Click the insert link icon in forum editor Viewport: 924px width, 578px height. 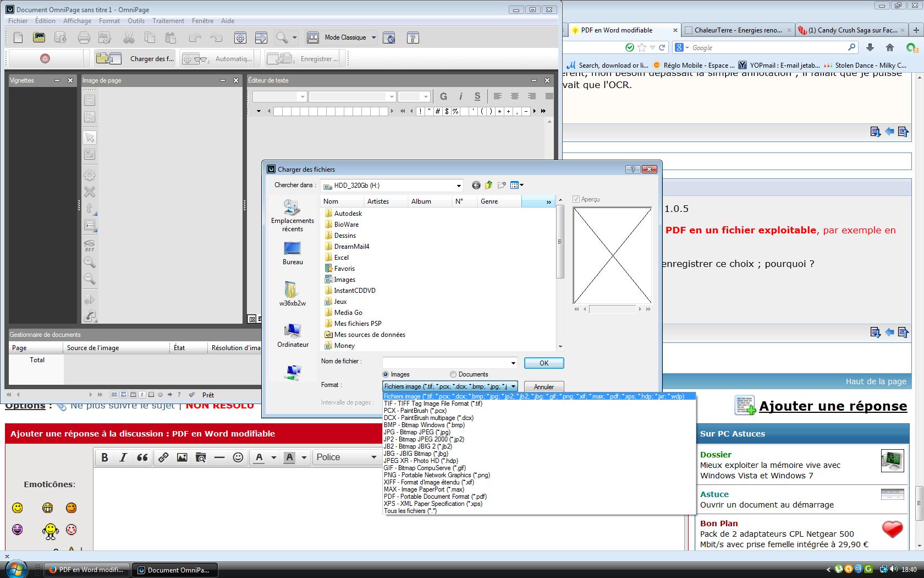[163, 457]
